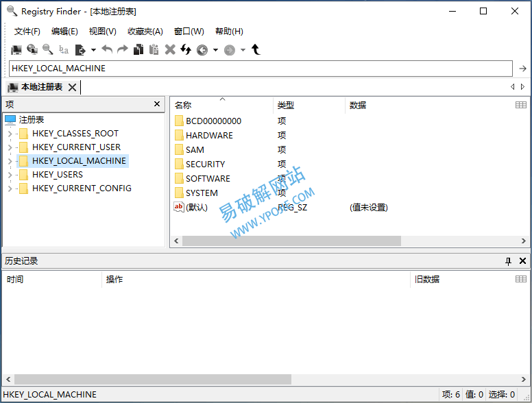Close the 项 tree panel
This screenshot has width=532, height=403.
[157, 103]
